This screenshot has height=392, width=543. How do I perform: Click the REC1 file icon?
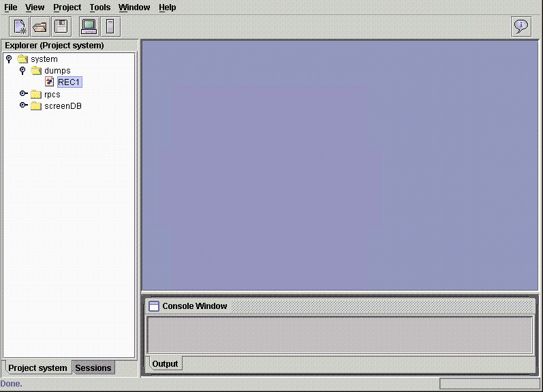pos(50,82)
